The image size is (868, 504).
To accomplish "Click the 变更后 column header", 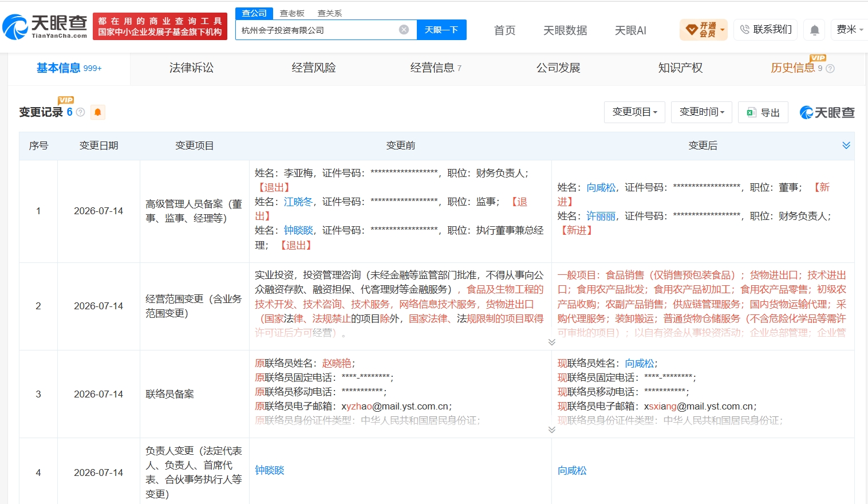I will coord(703,145).
